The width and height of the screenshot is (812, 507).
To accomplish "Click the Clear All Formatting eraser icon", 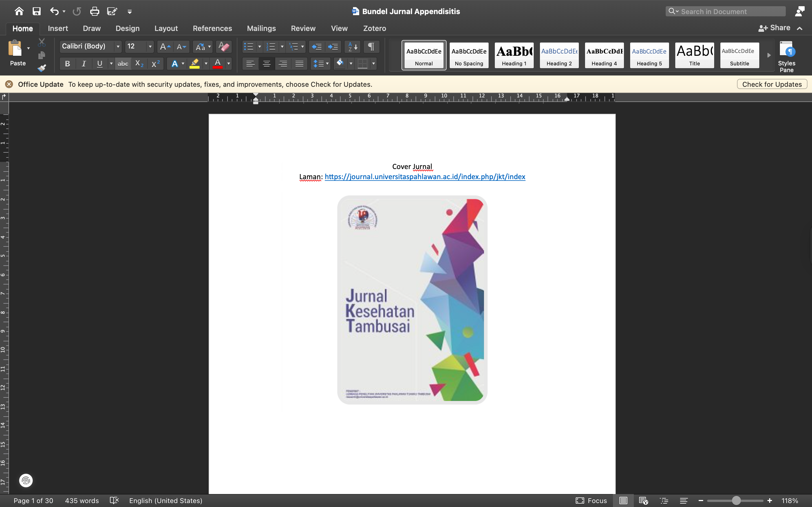I will point(224,46).
